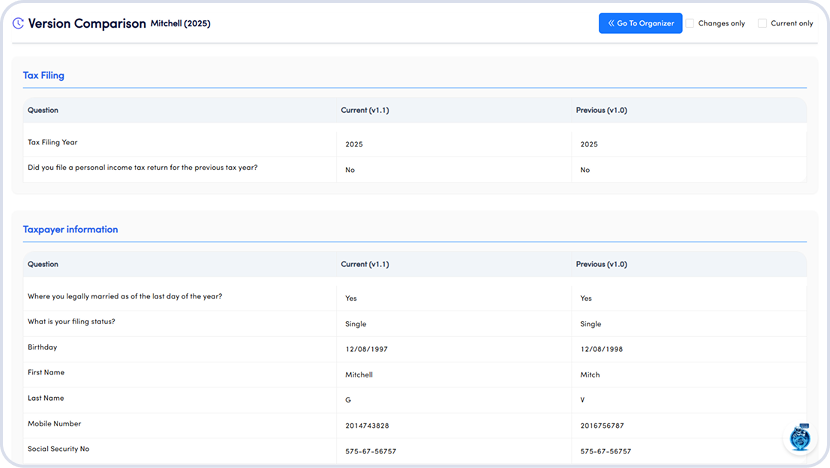
Task: Select current Mobile Number 2014743828
Action: coord(367,425)
